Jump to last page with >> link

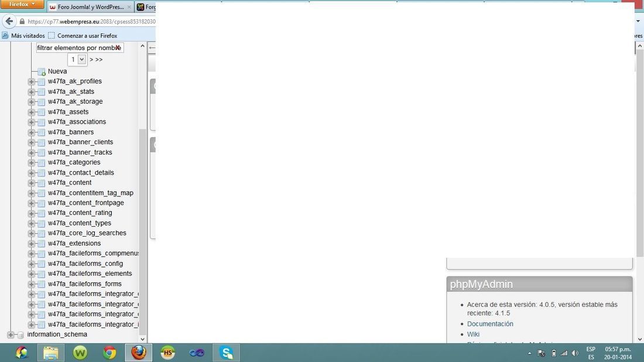click(x=99, y=60)
